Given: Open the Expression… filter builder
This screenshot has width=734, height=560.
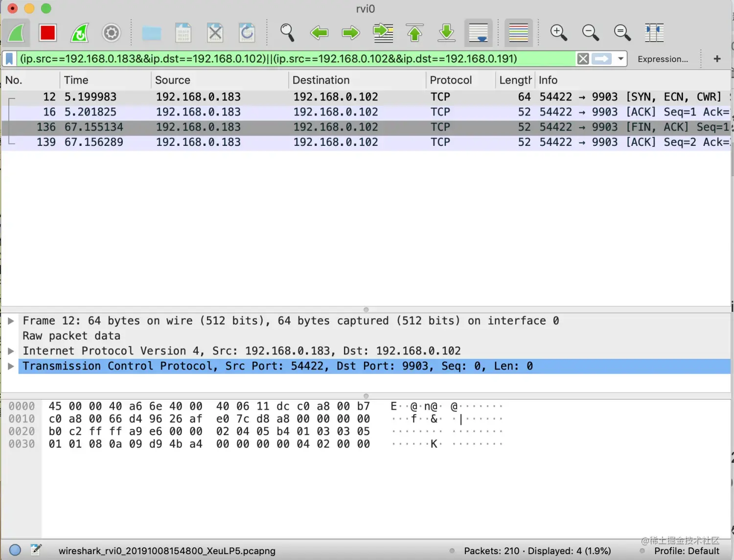Looking at the screenshot, I should (663, 59).
